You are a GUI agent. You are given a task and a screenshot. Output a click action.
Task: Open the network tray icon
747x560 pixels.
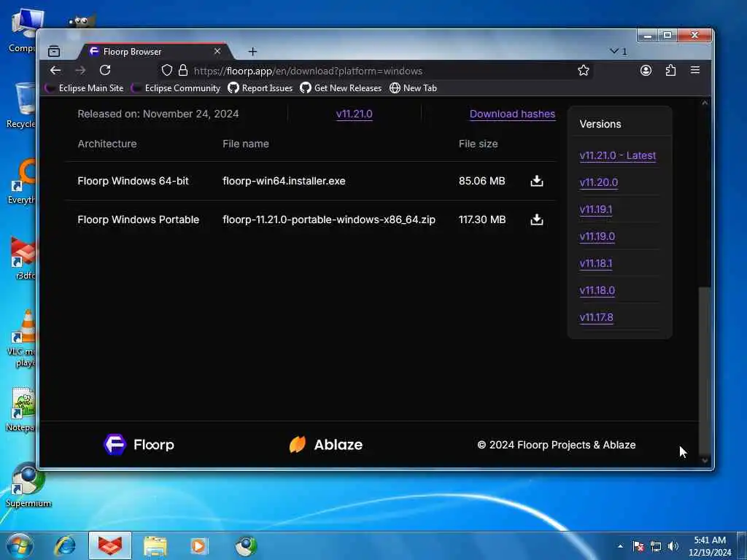click(x=656, y=546)
